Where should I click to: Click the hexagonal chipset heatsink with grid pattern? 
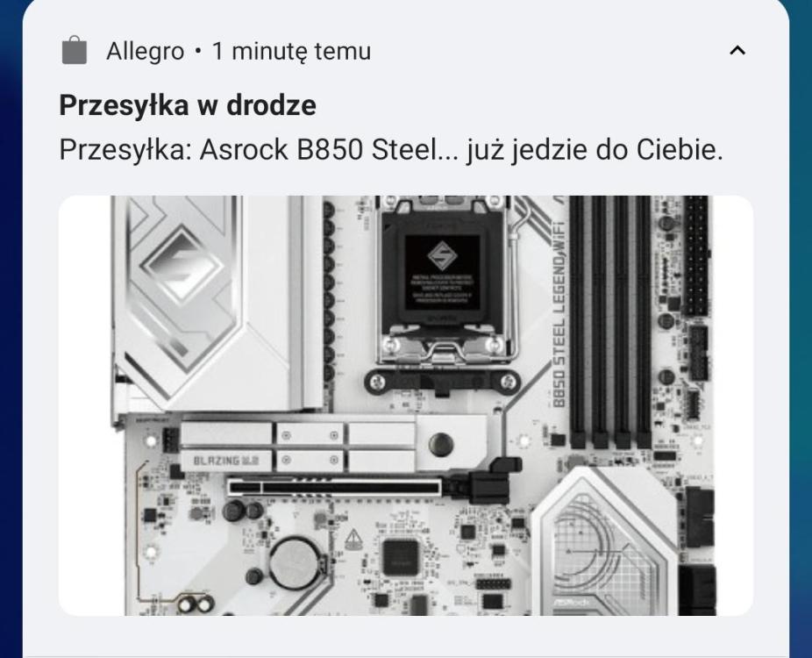pos(605,543)
